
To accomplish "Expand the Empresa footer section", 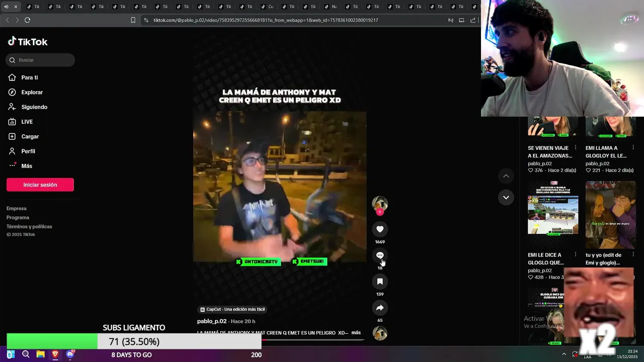I will pyautogui.click(x=17, y=209).
